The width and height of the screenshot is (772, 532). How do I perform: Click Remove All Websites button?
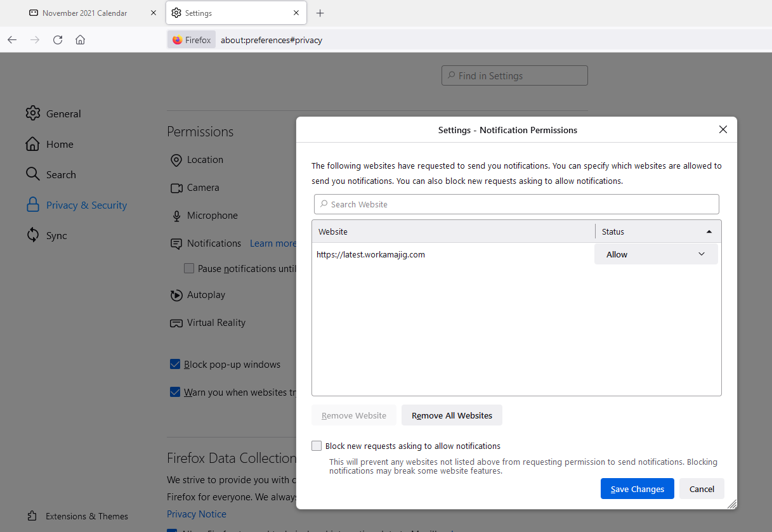(452, 415)
